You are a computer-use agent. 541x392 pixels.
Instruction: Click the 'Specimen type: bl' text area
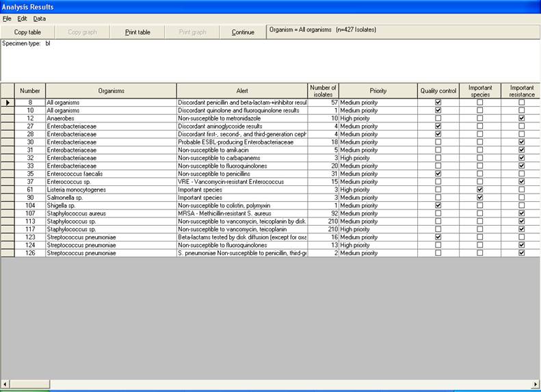tap(270, 60)
